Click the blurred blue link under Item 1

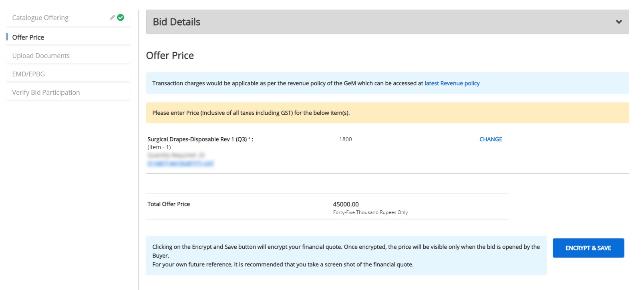(181, 164)
